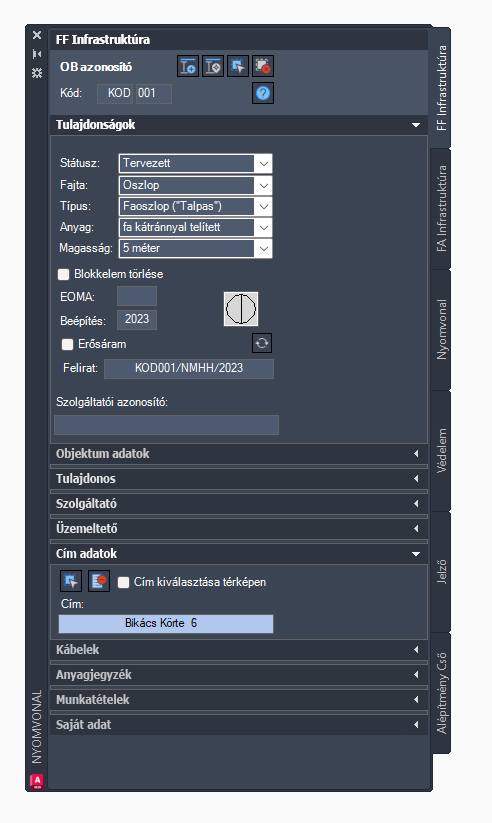Open the Státusz dropdown showing Tervezett
Viewport: 492px width, 823px height.
(x=195, y=163)
